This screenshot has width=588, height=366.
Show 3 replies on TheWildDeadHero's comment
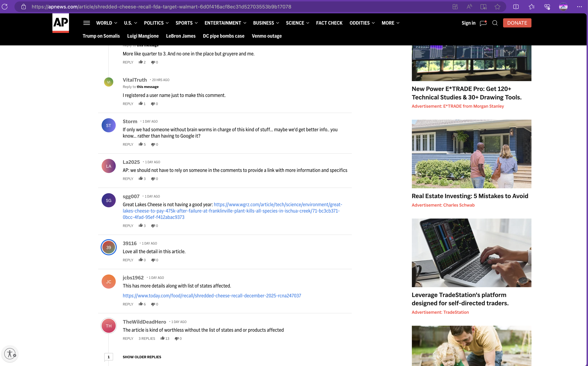(x=147, y=338)
